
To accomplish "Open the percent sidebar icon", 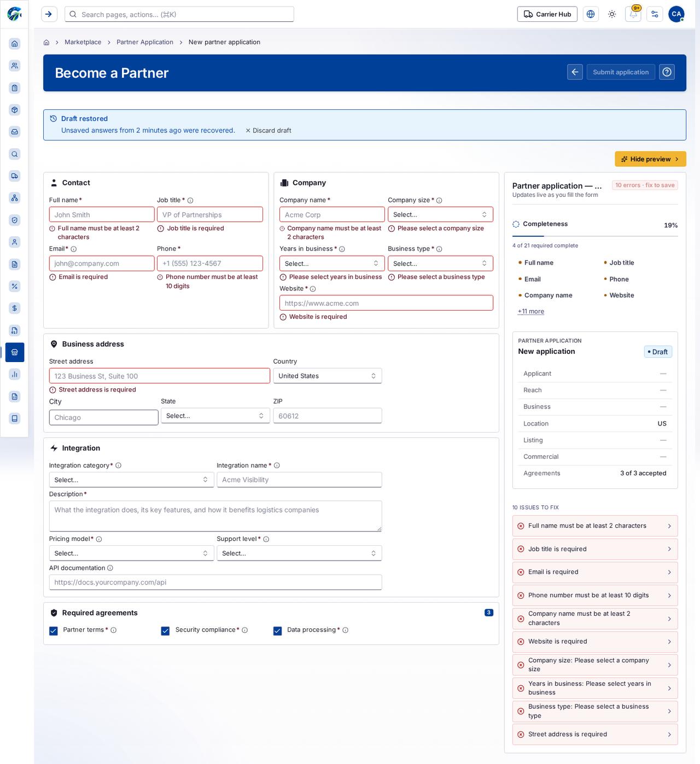I will [x=15, y=286].
